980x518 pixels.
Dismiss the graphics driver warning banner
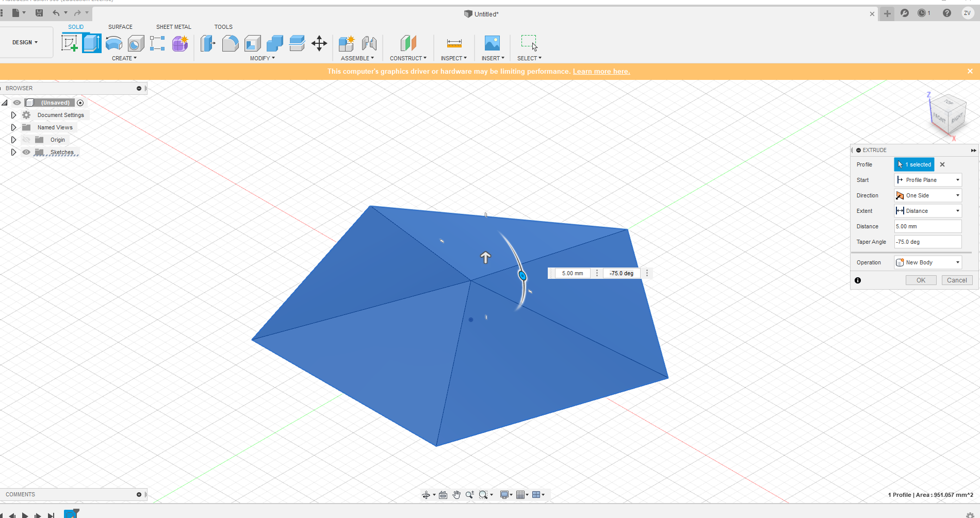coord(970,71)
